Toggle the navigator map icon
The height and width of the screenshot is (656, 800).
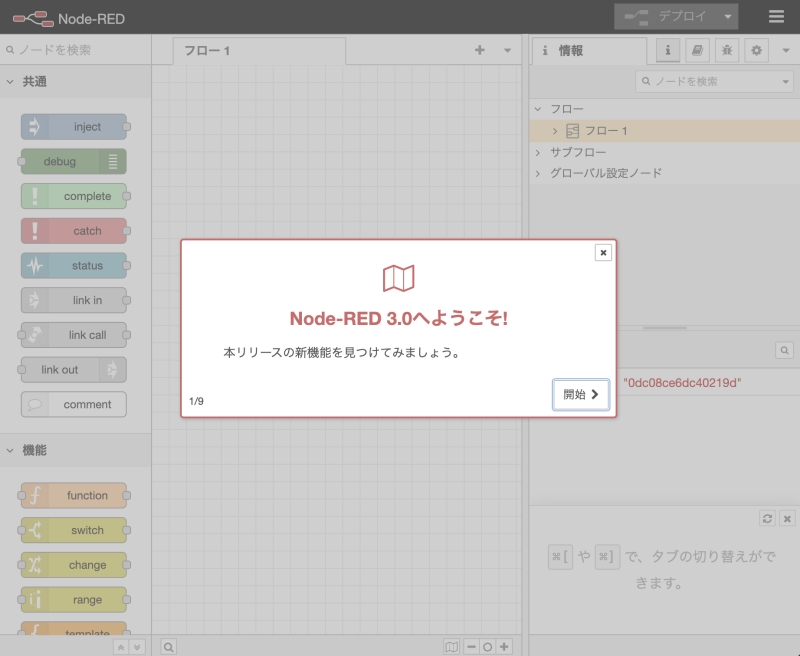pos(452,647)
